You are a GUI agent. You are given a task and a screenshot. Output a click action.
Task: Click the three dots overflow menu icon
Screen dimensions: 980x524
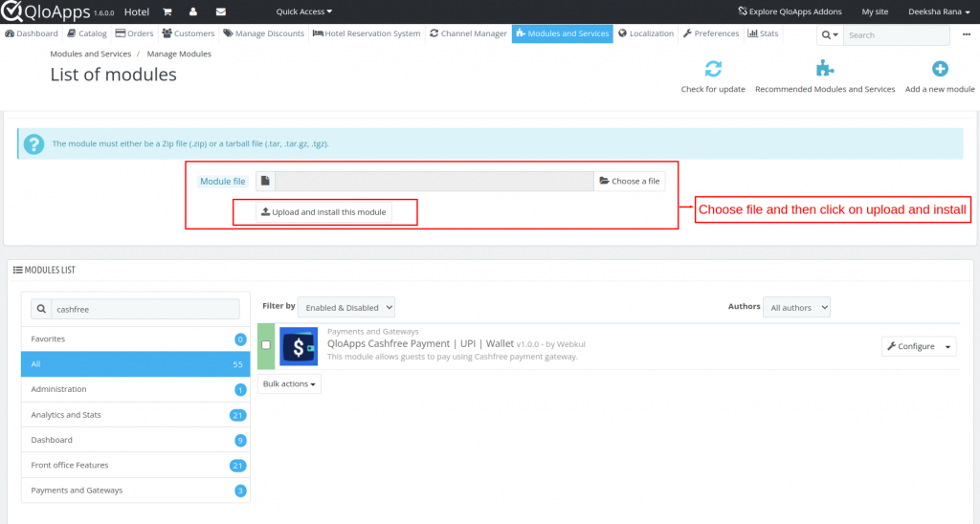(x=967, y=34)
